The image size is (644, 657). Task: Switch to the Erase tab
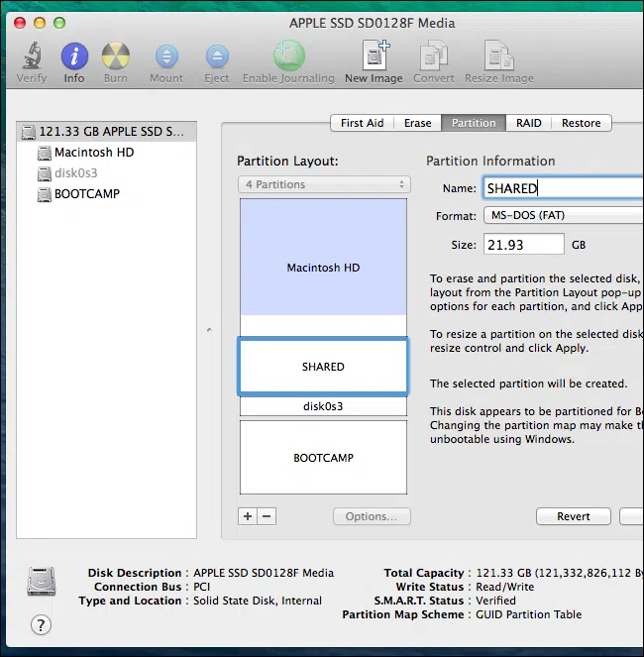[x=417, y=123]
